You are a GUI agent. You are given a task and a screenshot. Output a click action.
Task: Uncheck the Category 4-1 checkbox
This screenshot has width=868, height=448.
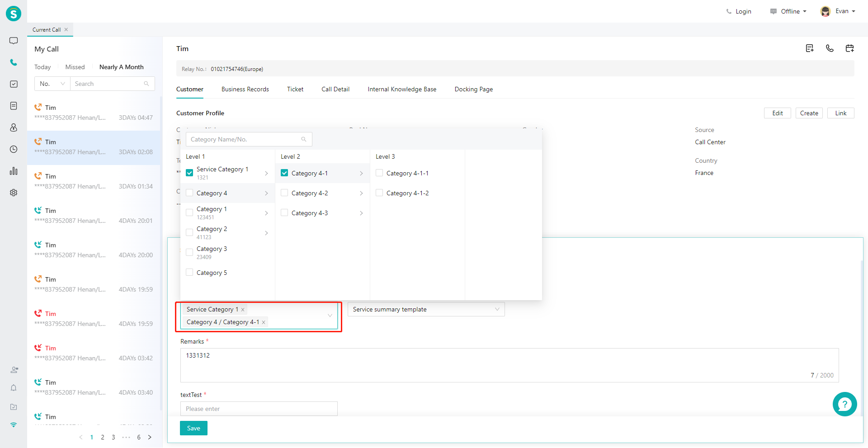point(284,173)
